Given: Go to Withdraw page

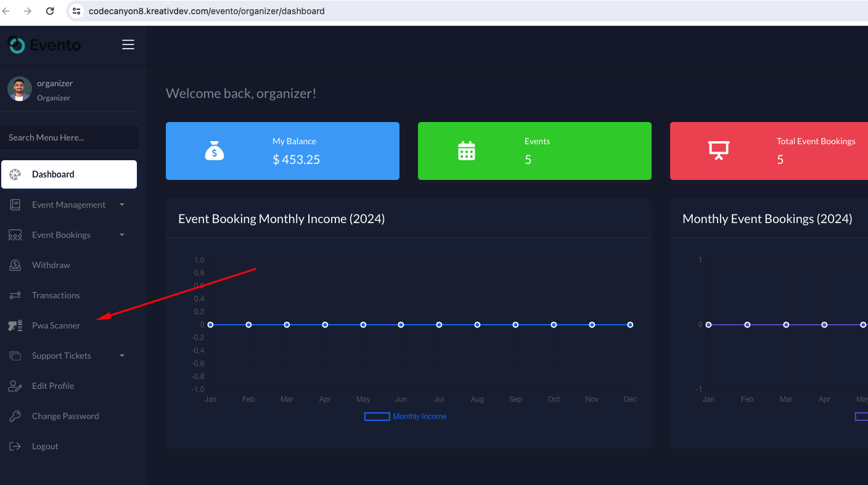Looking at the screenshot, I should click(x=51, y=265).
